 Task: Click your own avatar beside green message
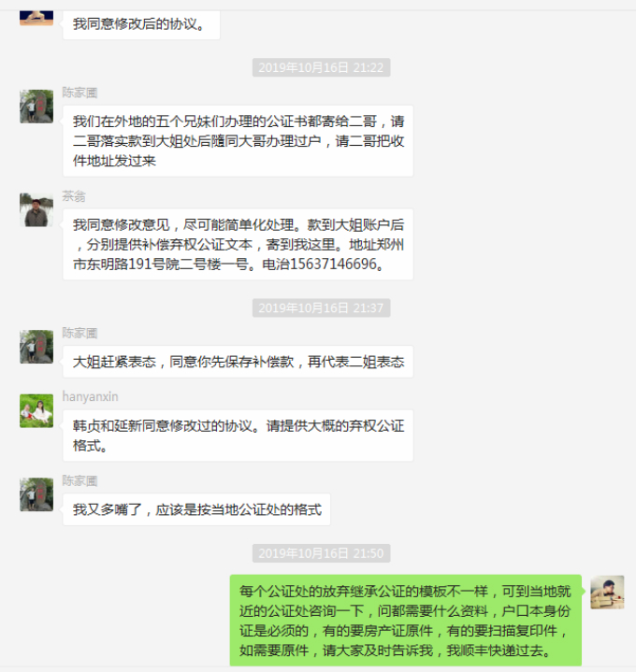[607, 593]
